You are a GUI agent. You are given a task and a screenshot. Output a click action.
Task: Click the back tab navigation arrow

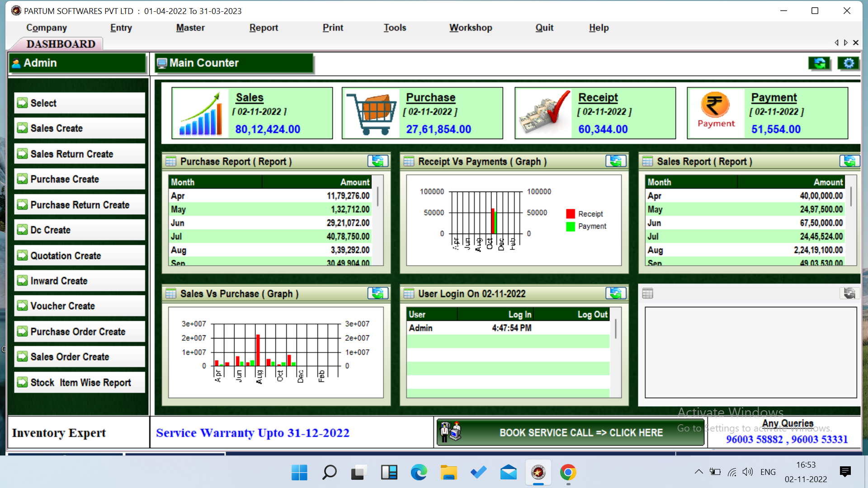(836, 42)
